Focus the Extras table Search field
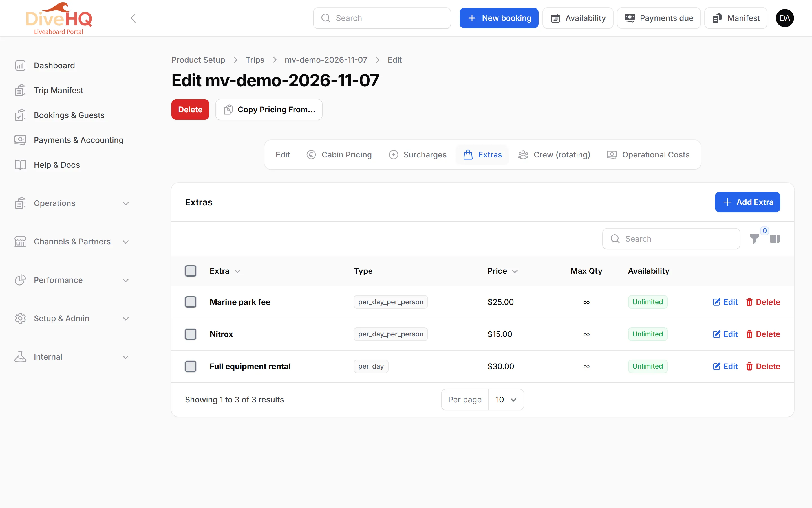812x508 pixels. [x=671, y=239]
